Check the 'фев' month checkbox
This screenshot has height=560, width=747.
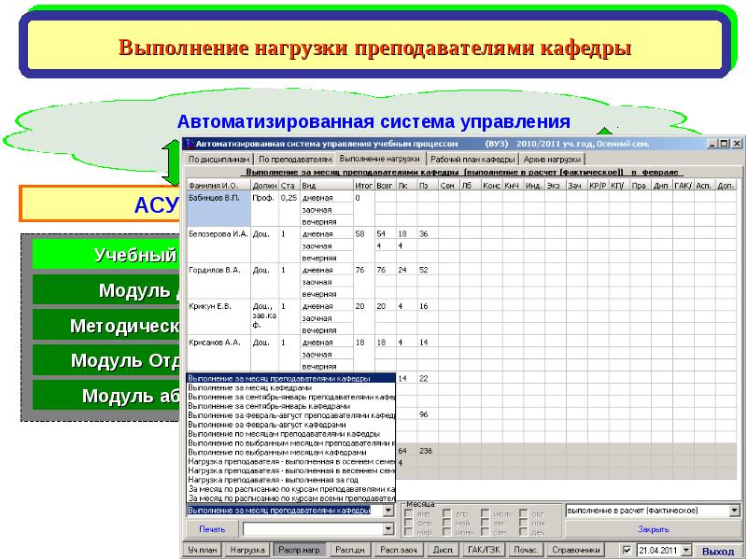(408, 524)
